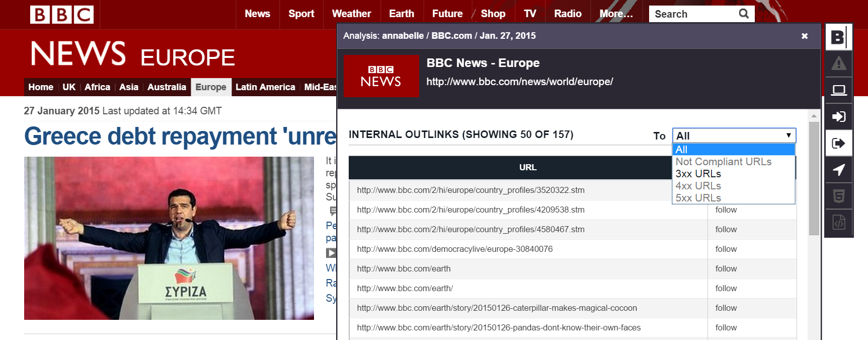Click the country_profiles/4209538.stm URL
The image size is (868, 340).
[470, 210]
